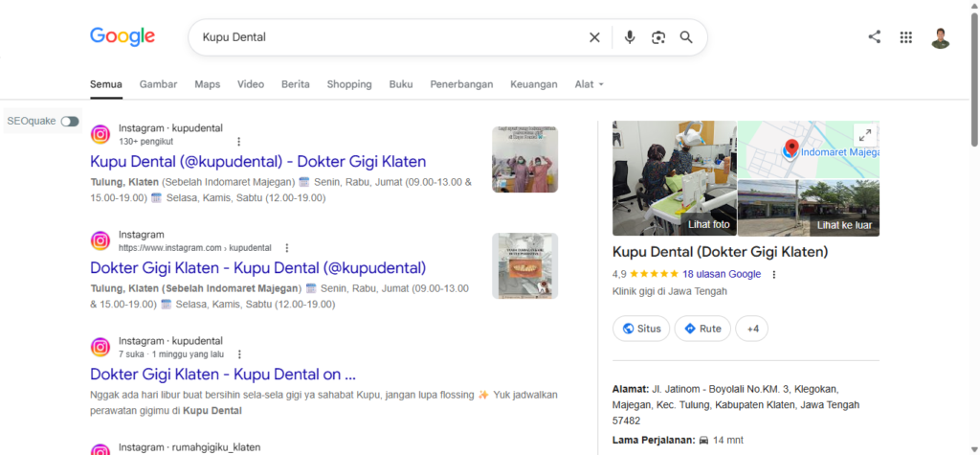
Task: Switch to the Maps tab
Action: (208, 84)
